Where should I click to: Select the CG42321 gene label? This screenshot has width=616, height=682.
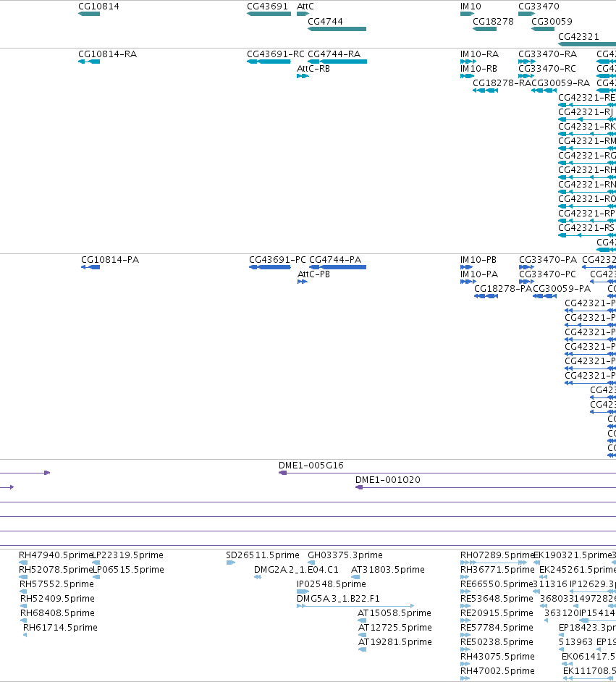click(x=578, y=37)
